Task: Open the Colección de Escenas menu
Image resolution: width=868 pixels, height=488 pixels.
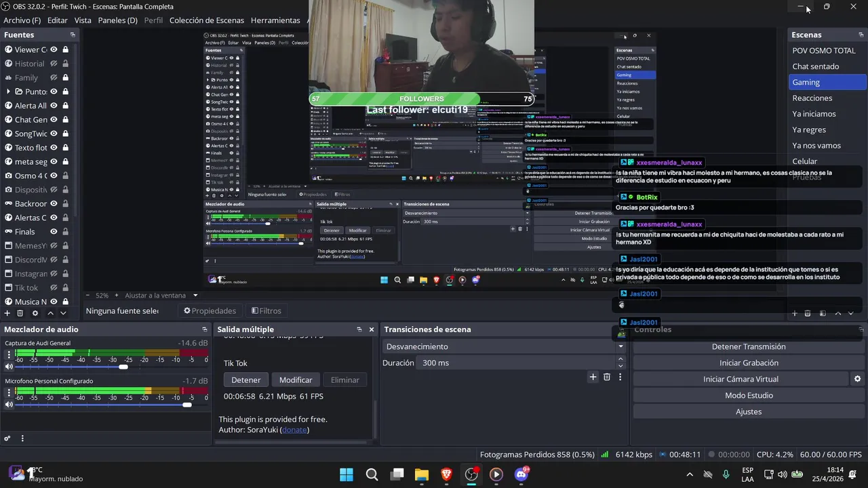Action: pos(206,20)
